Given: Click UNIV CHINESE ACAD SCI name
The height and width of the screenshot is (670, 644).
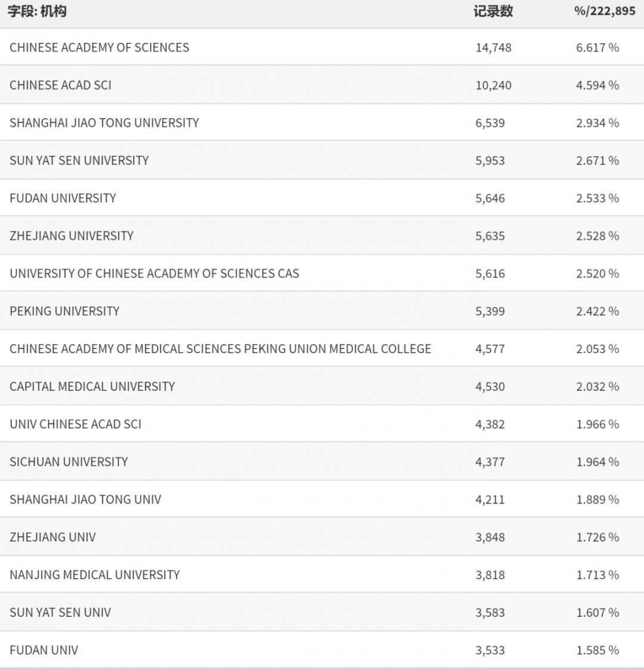Looking at the screenshot, I should 75,424.
